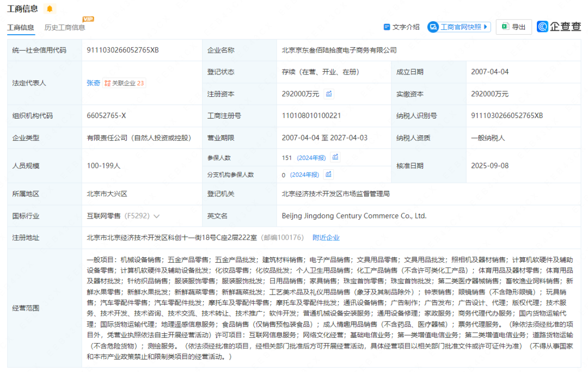
Task: Click the arrow in 工商官网快照 button
Action: pos(486,27)
